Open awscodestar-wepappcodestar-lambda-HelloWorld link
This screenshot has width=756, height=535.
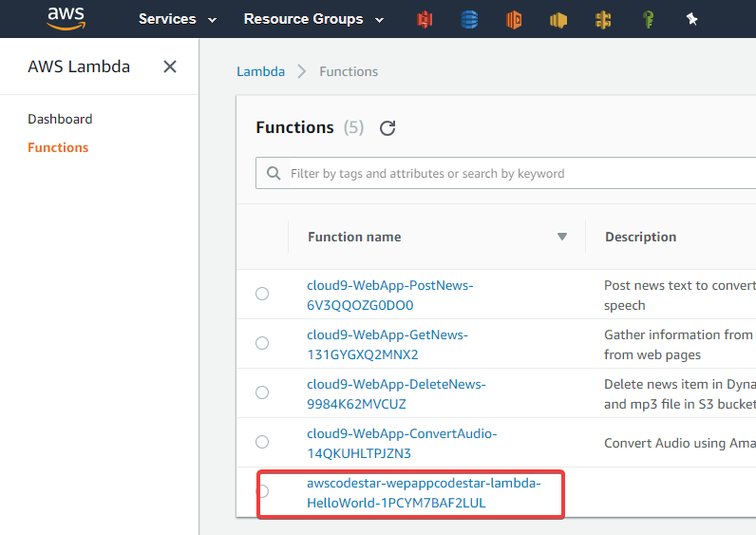coord(424,492)
